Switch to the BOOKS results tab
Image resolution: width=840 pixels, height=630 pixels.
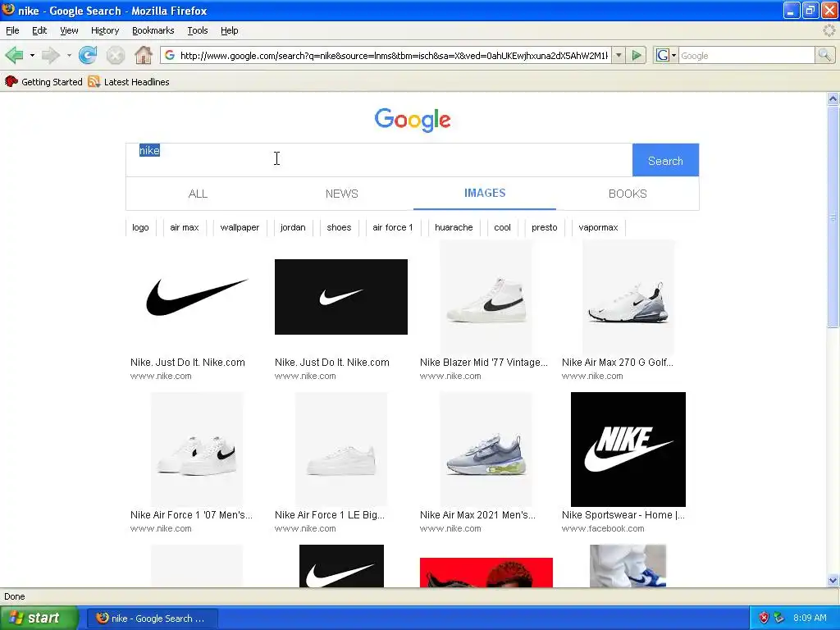click(628, 194)
